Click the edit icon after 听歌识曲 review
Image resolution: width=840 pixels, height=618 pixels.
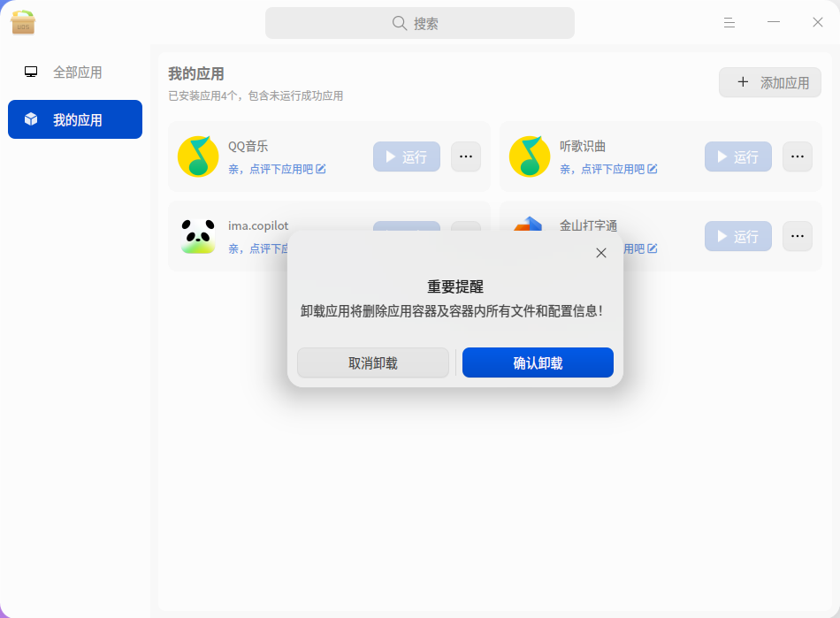[x=652, y=169]
